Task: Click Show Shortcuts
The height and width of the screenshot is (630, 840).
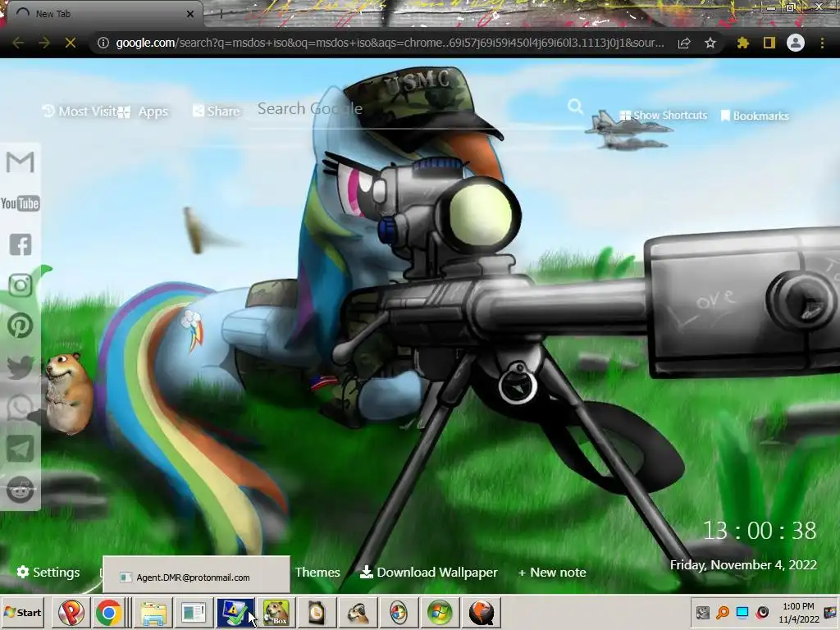Action: 664,115
